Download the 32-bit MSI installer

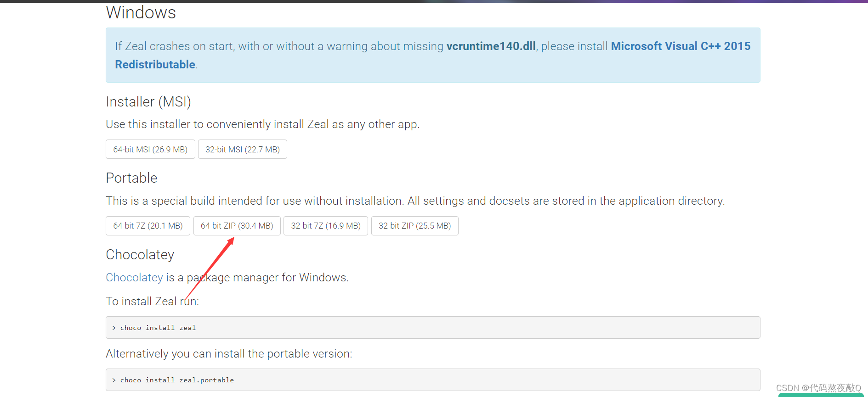point(242,150)
